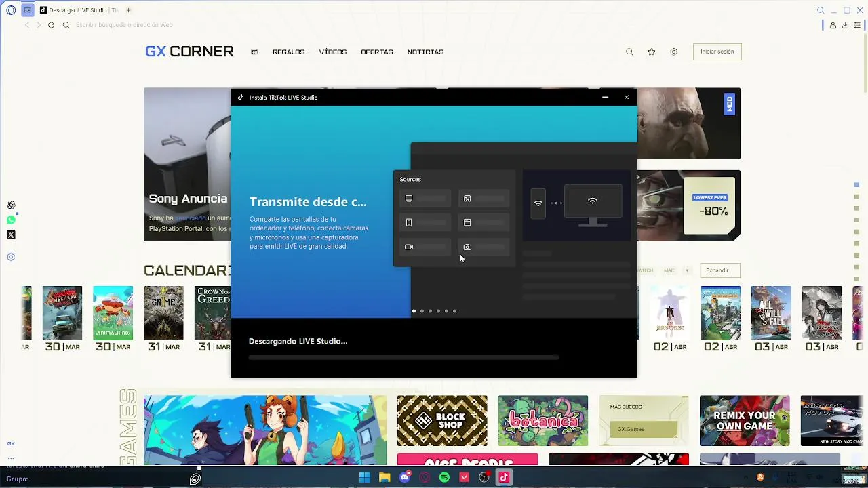This screenshot has width=868, height=488.
Task: Select the sixth carousel dot in installer
Action: pos(454,311)
